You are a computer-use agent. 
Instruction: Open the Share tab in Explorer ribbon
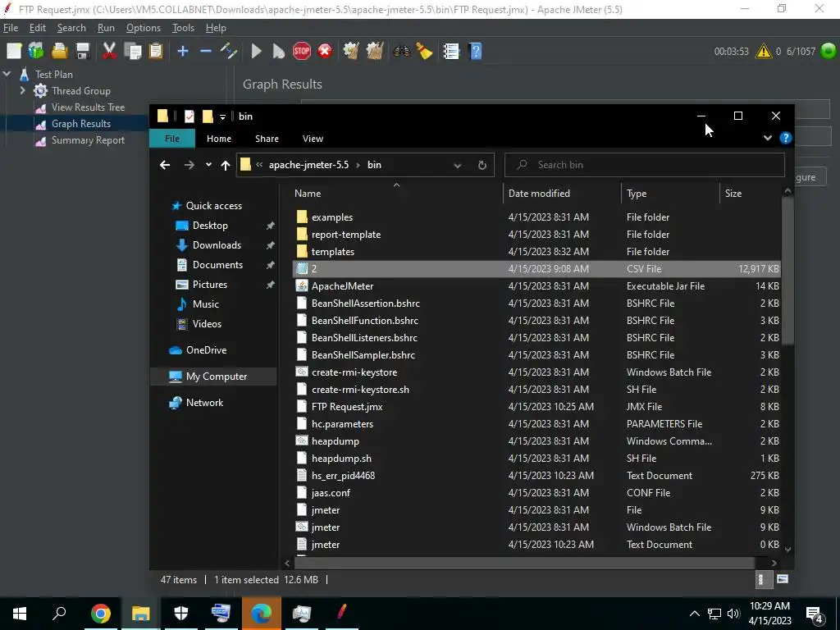267,138
